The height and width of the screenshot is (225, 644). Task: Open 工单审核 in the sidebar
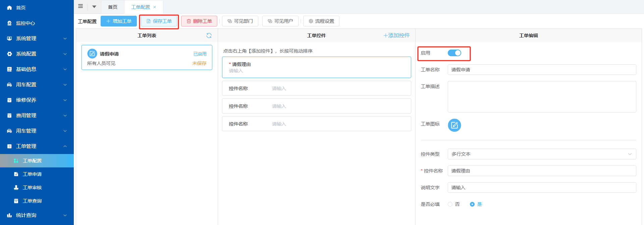tap(32, 187)
